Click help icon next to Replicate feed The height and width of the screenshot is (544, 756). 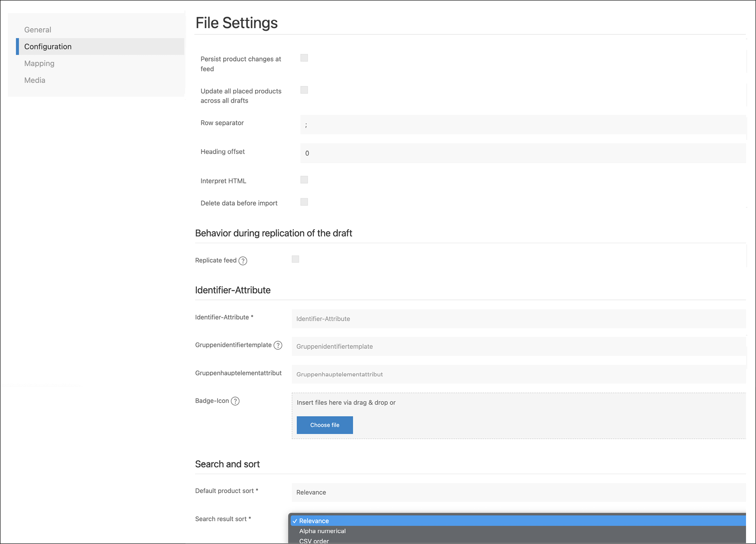click(x=243, y=261)
